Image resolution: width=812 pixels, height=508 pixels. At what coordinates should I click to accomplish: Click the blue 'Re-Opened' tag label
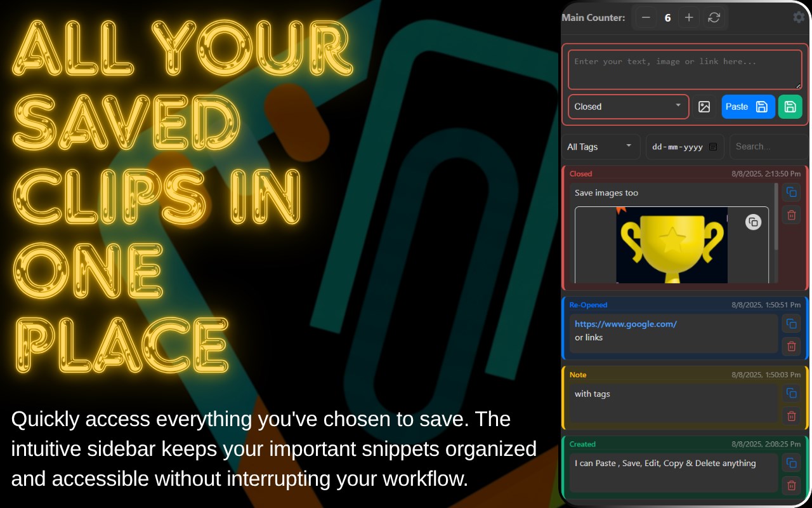pyautogui.click(x=588, y=305)
